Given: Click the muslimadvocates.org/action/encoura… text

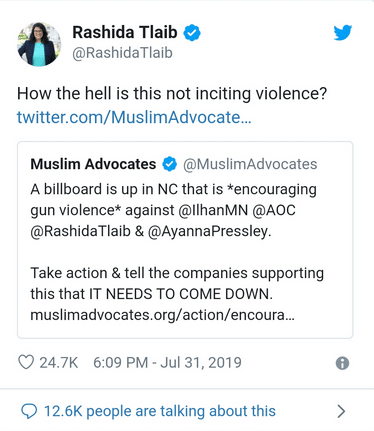Looking at the screenshot, I should click(x=163, y=315).
